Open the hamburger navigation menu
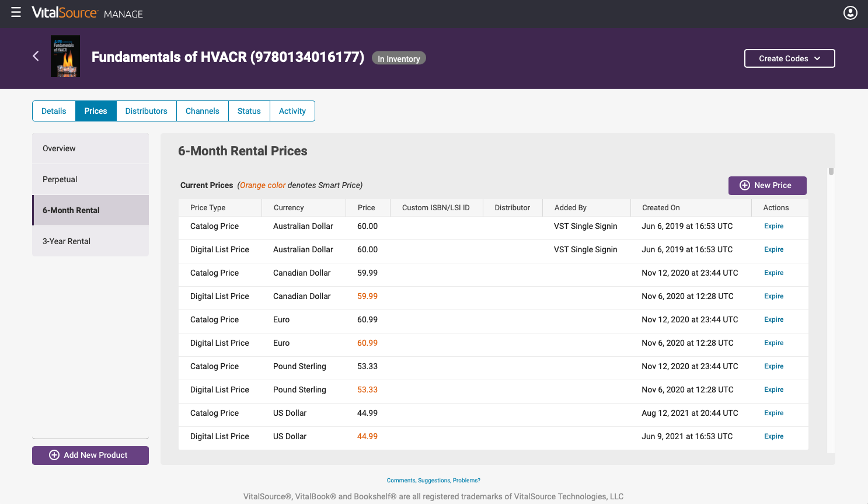Image resolution: width=868 pixels, height=504 pixels. pyautogui.click(x=16, y=12)
